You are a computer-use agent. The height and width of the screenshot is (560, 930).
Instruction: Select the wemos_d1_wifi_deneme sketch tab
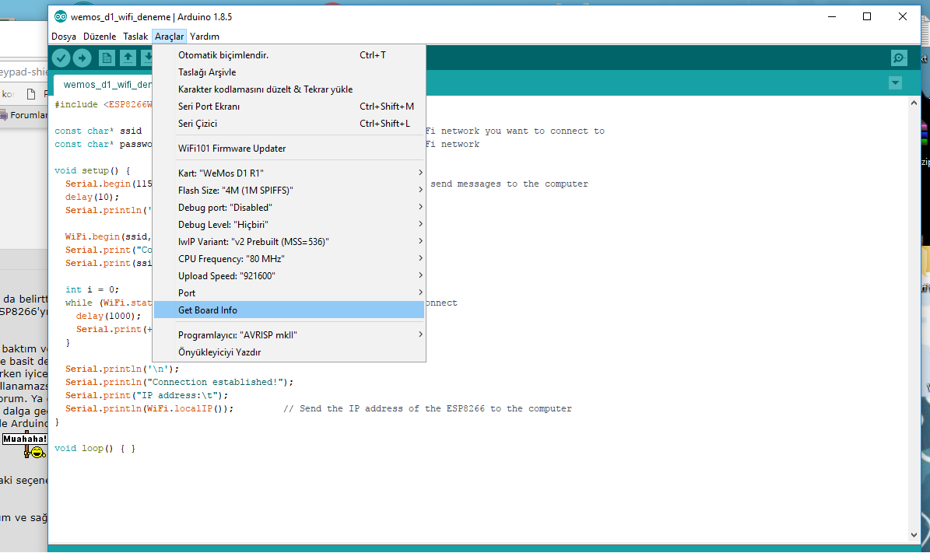click(x=104, y=85)
